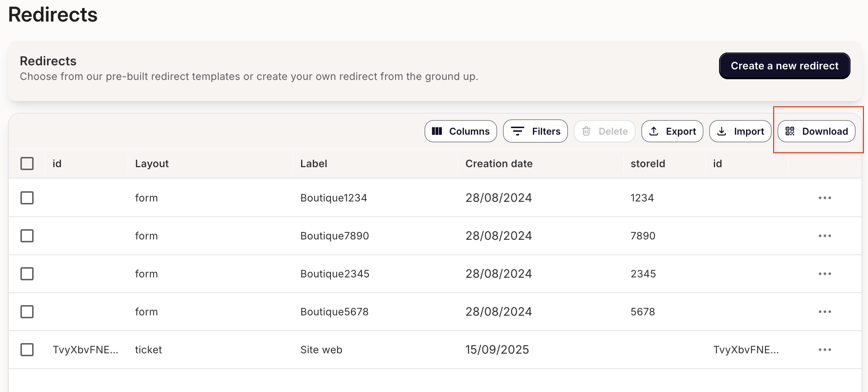Open the actions menu for Boutique2345
The image size is (868, 392).
(x=825, y=273)
